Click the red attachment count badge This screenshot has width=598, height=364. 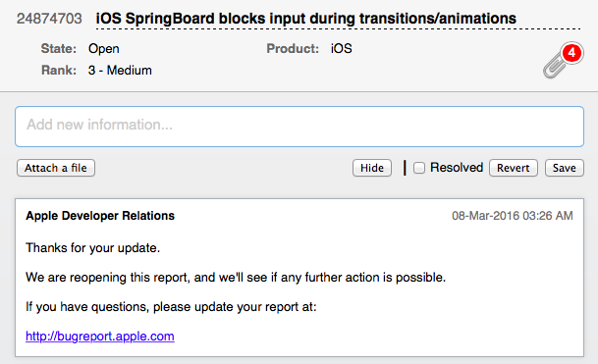point(571,53)
